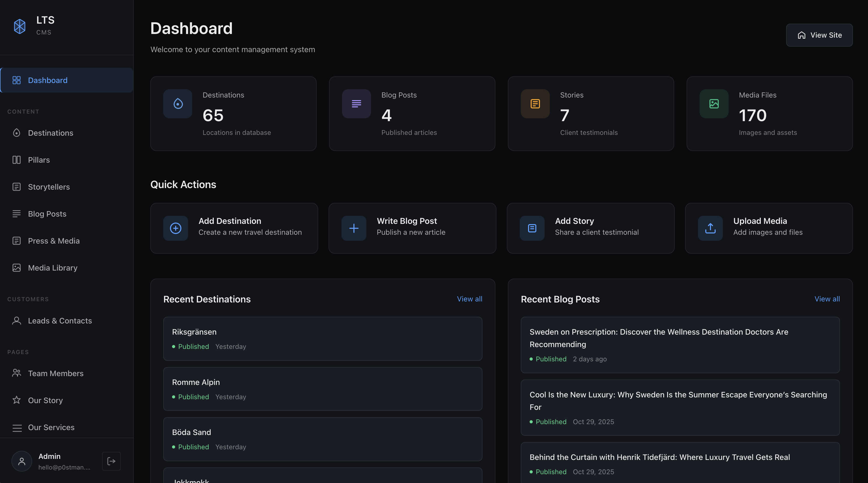The height and width of the screenshot is (483, 868).
Task: Click the orange Stories card icon
Action: tap(535, 103)
